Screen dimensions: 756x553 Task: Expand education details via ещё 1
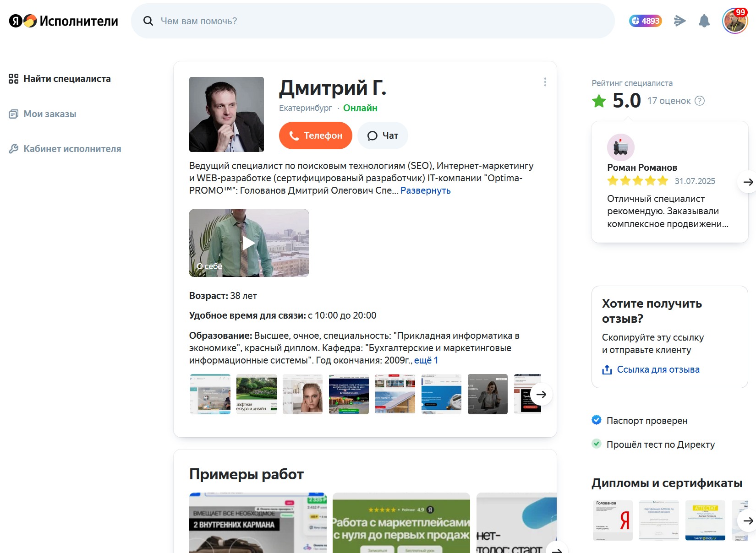click(426, 360)
